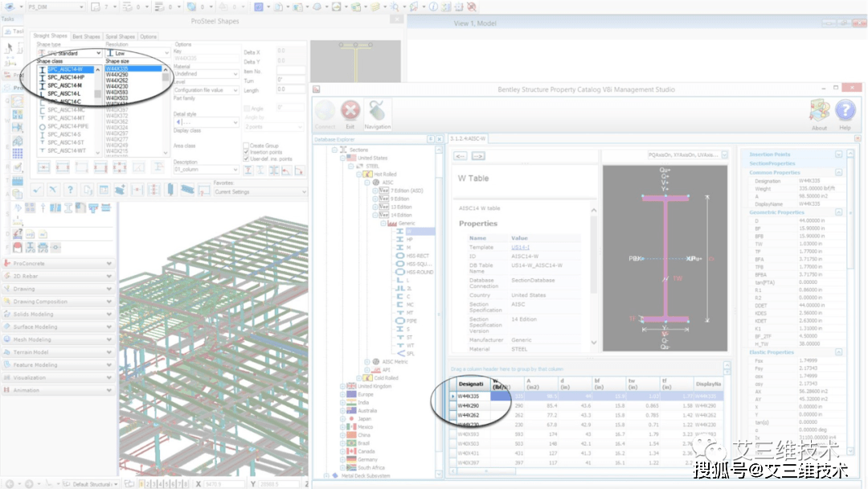
Task: Open the Material dropdown showing Undefined
Action: [206, 74]
